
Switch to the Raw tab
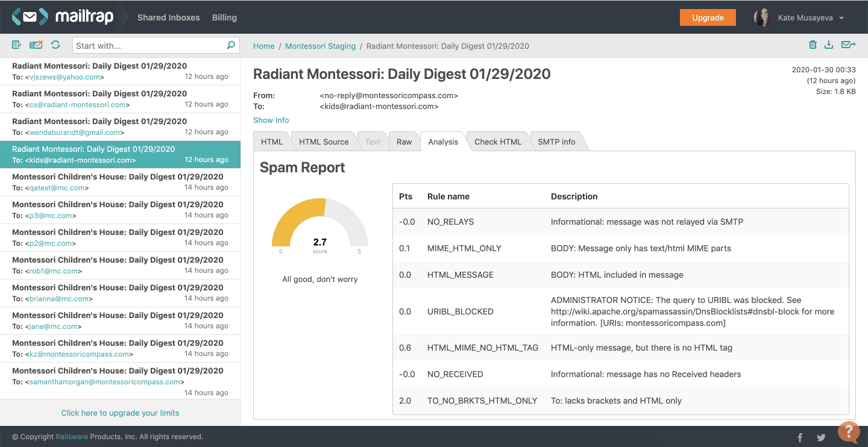click(x=404, y=142)
